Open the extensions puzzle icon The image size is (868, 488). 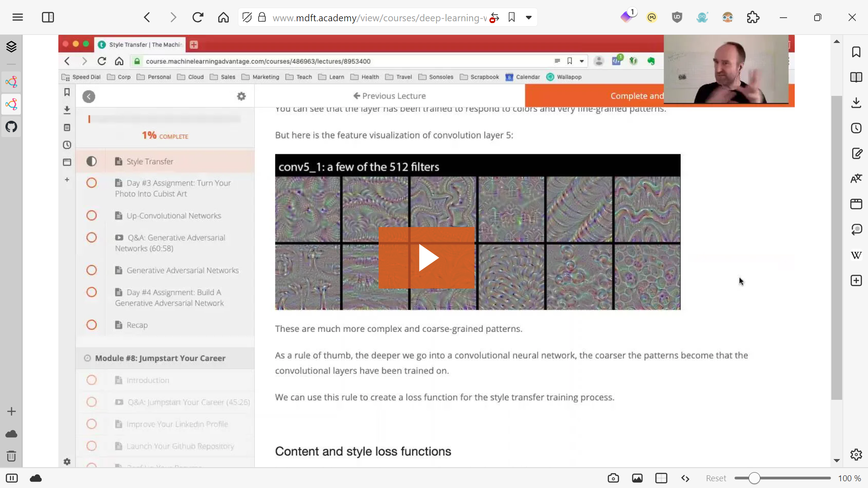pyautogui.click(x=753, y=18)
